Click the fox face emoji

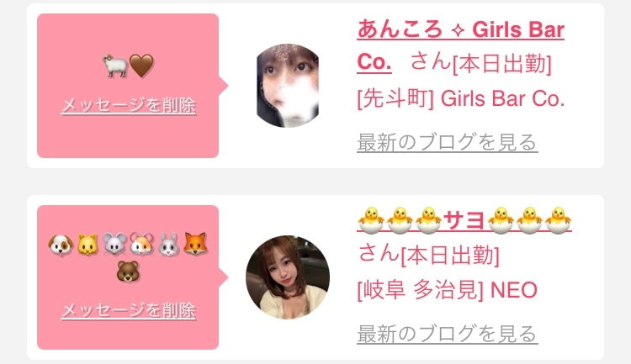(195, 244)
